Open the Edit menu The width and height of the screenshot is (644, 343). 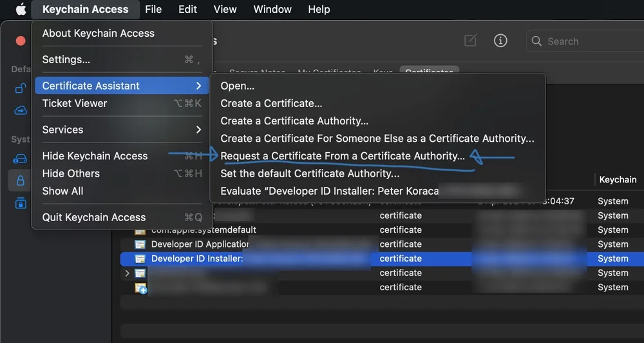coord(187,9)
